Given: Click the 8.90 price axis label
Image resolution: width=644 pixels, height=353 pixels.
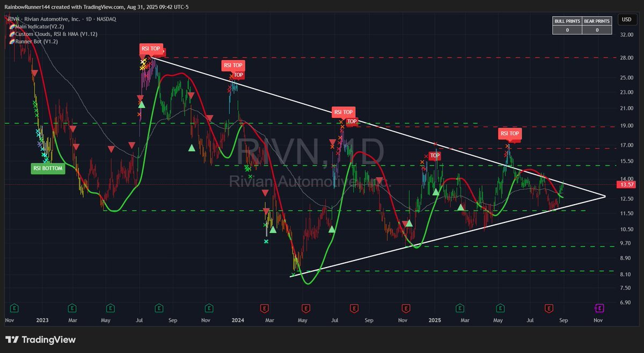Looking at the screenshot, I should (626, 258).
